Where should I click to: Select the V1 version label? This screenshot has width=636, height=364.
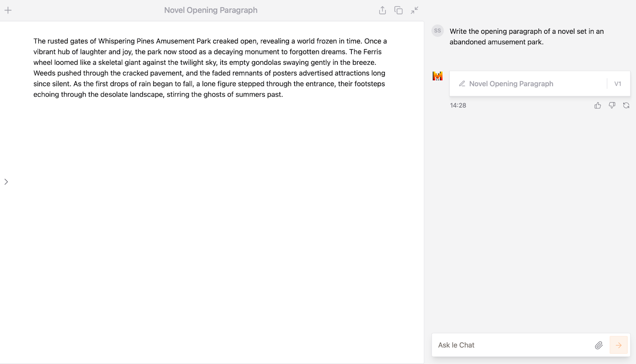tap(618, 84)
